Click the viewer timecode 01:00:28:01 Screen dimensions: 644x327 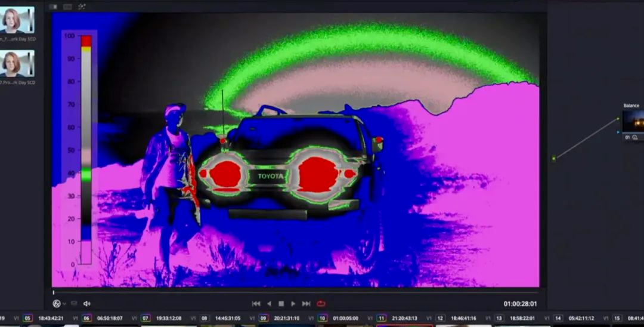tap(520, 304)
